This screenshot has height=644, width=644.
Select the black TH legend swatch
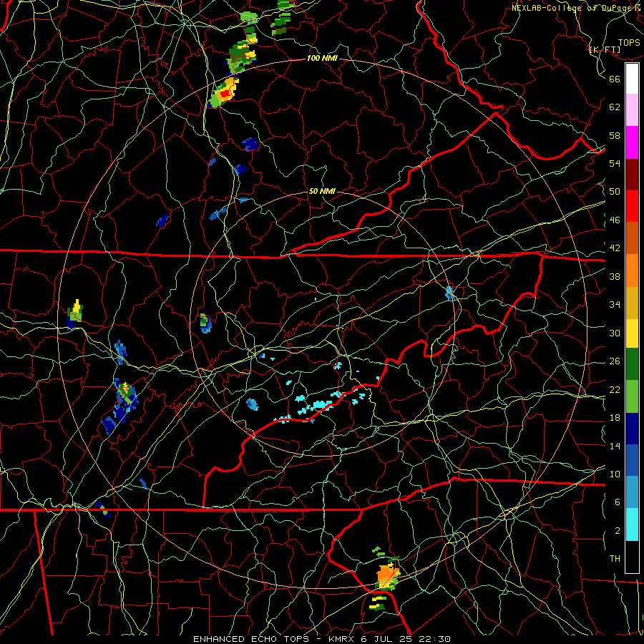pyautogui.click(x=632, y=557)
